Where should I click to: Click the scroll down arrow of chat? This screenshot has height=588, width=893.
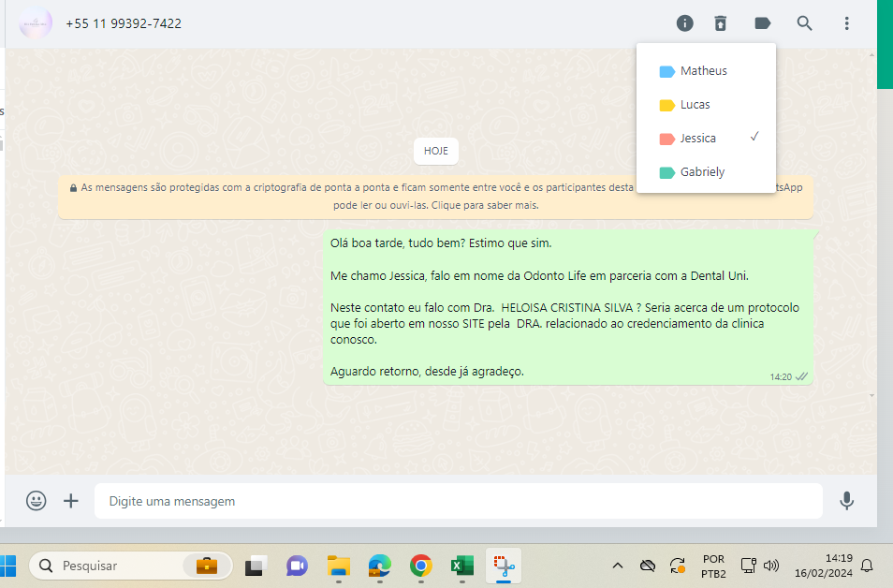coord(871,395)
